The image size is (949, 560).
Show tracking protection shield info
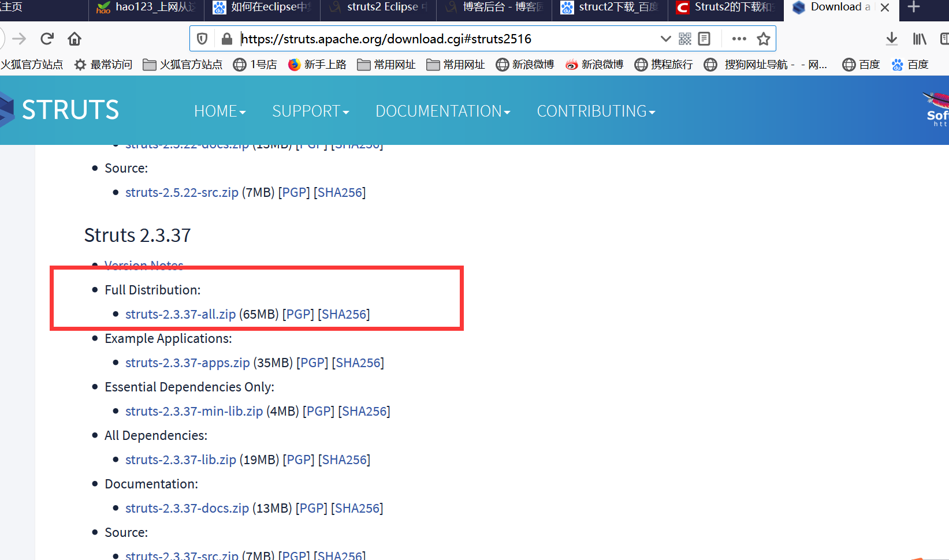(202, 39)
